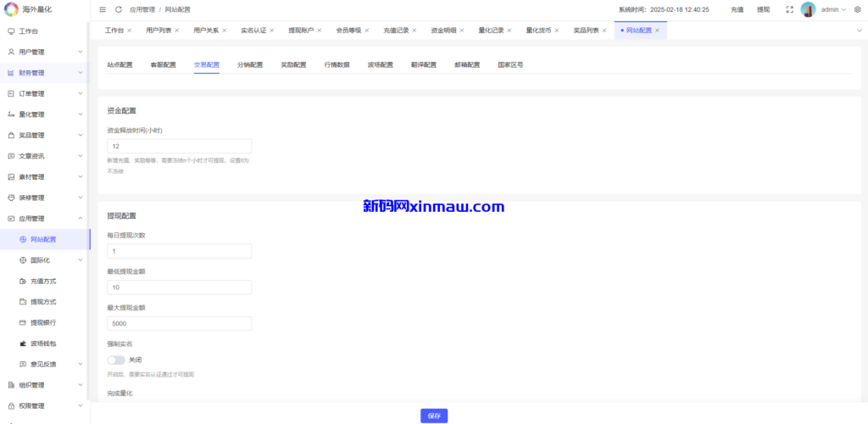
Task: Open the 用户列表 page tab
Action: 159,31
